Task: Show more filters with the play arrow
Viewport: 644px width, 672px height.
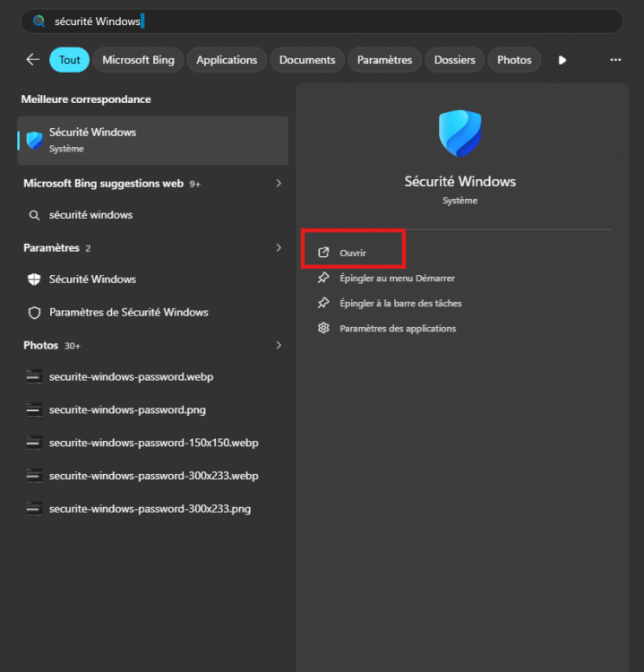Action: [562, 60]
